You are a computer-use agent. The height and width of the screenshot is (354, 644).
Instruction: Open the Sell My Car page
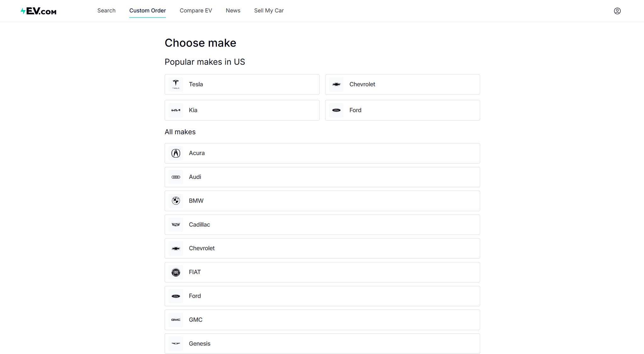tap(269, 11)
